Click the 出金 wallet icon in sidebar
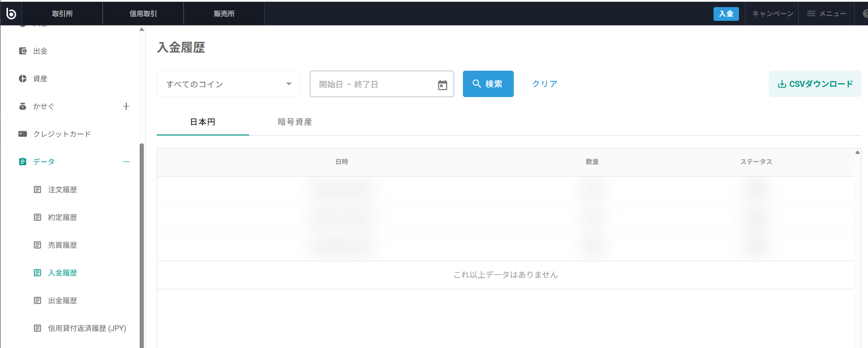This screenshot has width=868, height=348. [23, 51]
